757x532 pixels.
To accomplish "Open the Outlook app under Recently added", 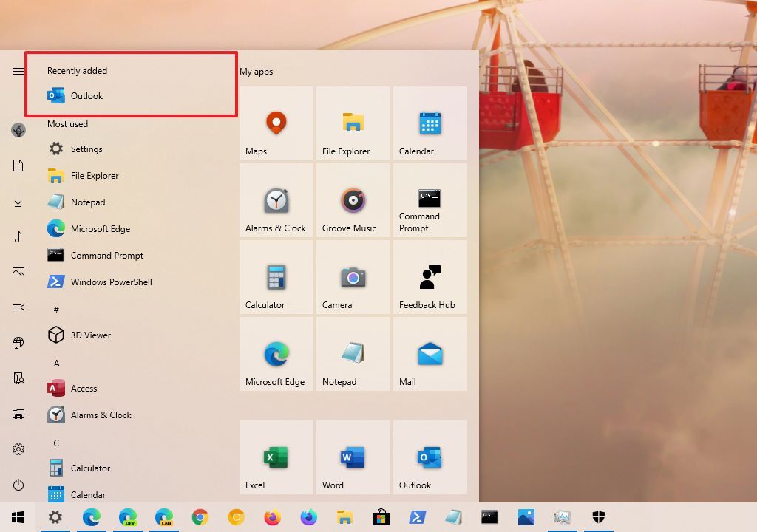I will 86,95.
